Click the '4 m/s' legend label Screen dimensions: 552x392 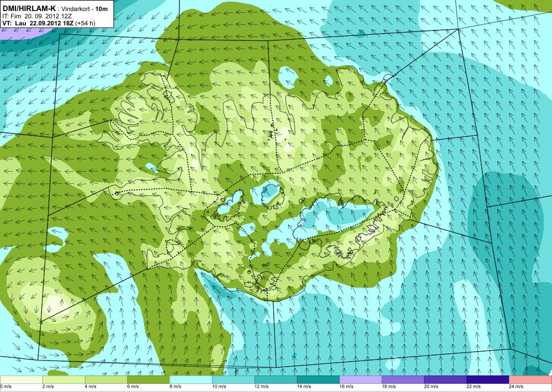click(91, 386)
